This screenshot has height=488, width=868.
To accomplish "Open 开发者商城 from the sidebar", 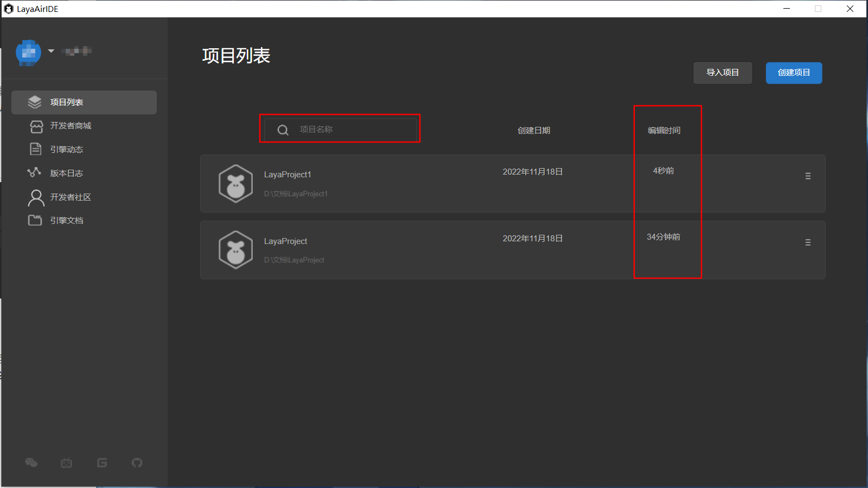I will (71, 126).
